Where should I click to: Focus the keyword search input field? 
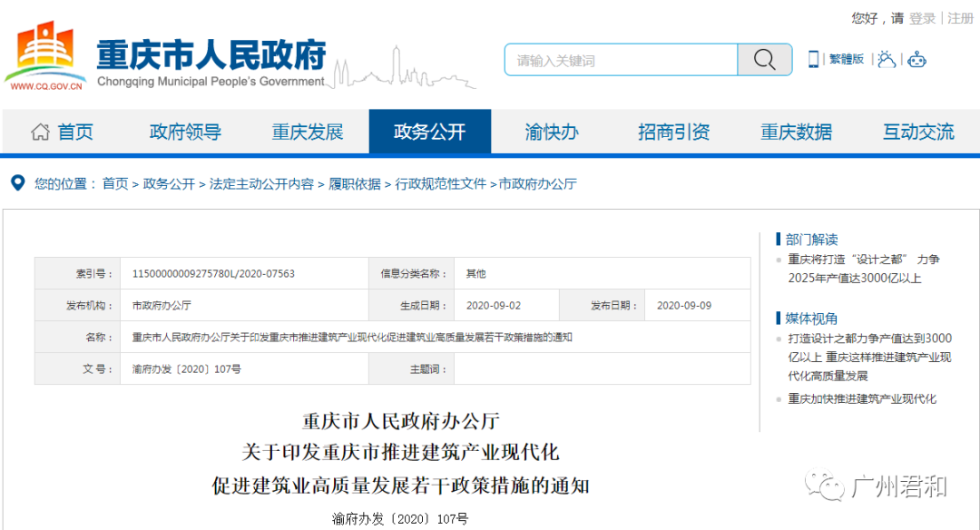click(622, 60)
